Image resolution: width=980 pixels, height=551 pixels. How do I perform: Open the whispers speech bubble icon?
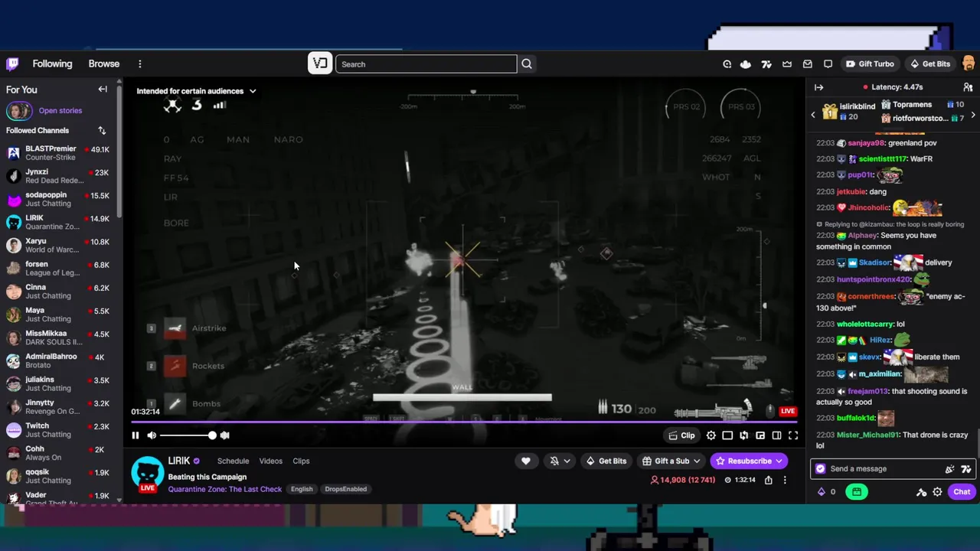point(828,64)
